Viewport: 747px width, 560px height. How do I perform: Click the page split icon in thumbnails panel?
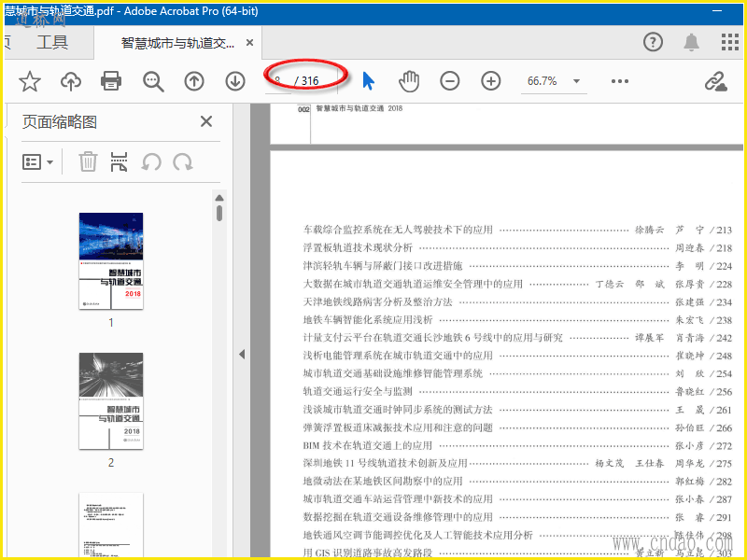[119, 161]
